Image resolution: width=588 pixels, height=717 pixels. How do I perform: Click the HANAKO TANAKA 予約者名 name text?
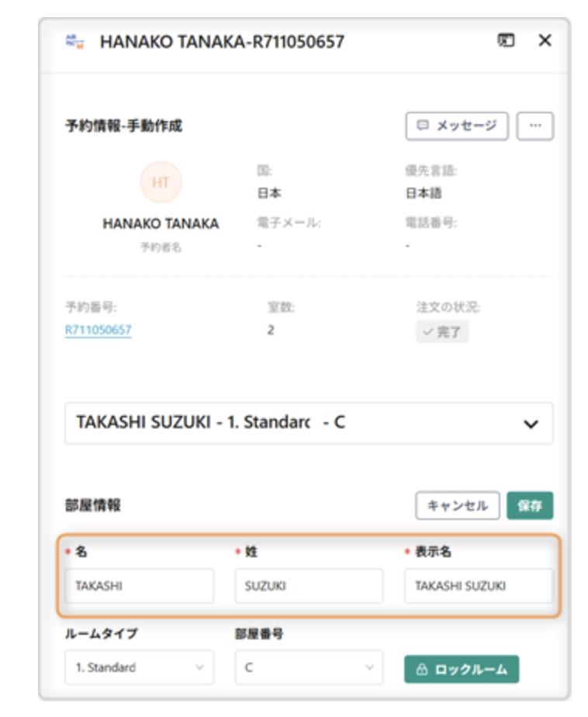coord(161,223)
